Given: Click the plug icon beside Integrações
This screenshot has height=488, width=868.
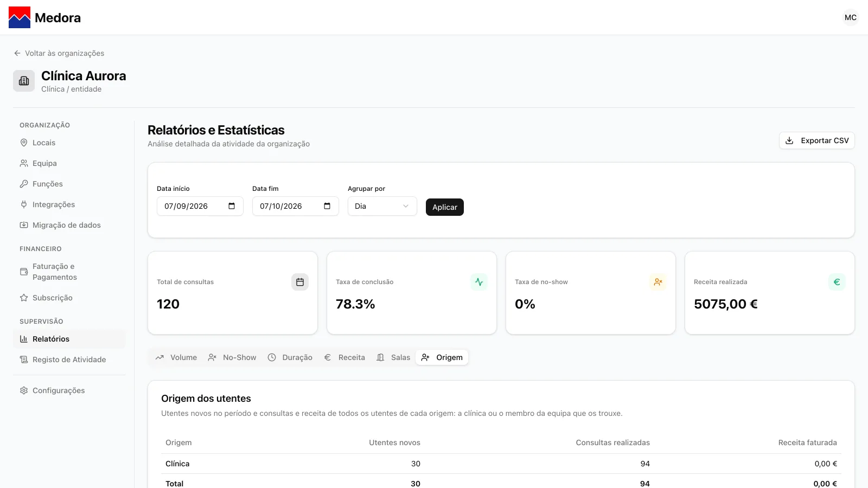Looking at the screenshot, I should click(24, 204).
